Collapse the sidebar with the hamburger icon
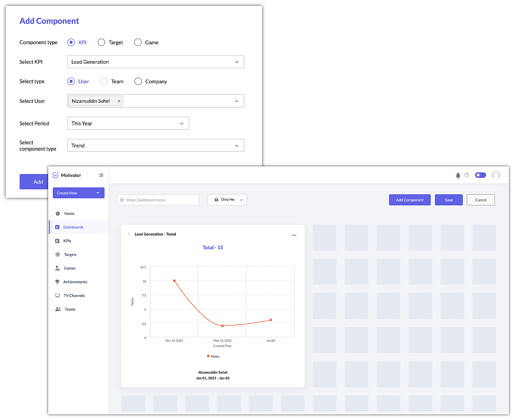Image resolution: width=515 pixels, height=420 pixels. pyautogui.click(x=101, y=175)
